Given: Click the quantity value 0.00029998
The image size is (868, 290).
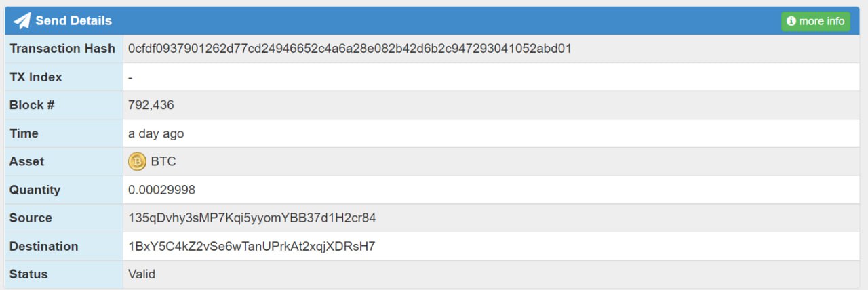Looking at the screenshot, I should tap(161, 190).
